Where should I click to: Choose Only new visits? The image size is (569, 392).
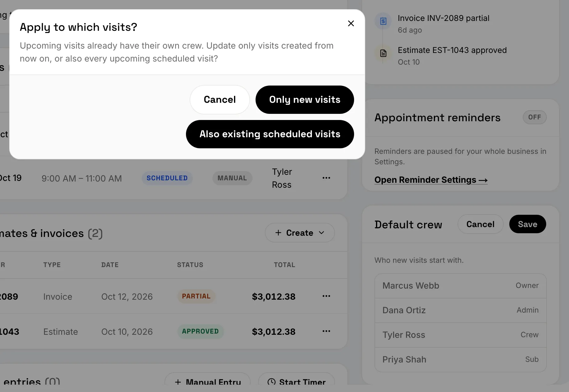(x=305, y=100)
